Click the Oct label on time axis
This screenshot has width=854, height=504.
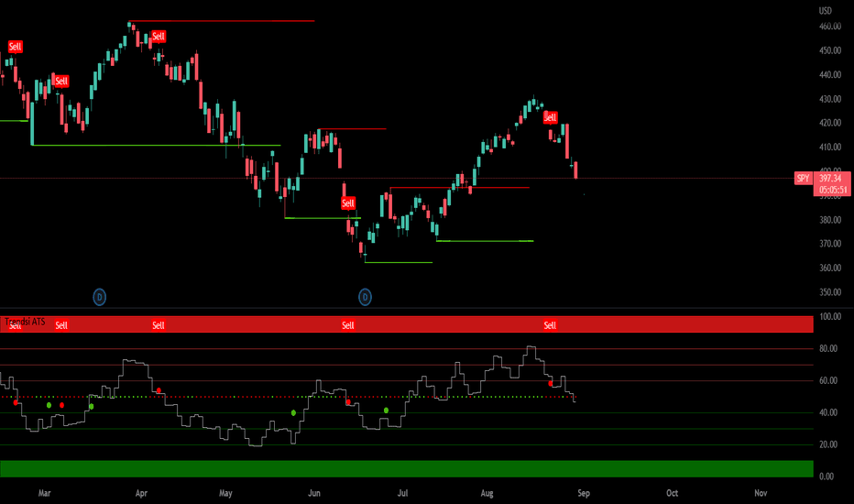tap(672, 493)
